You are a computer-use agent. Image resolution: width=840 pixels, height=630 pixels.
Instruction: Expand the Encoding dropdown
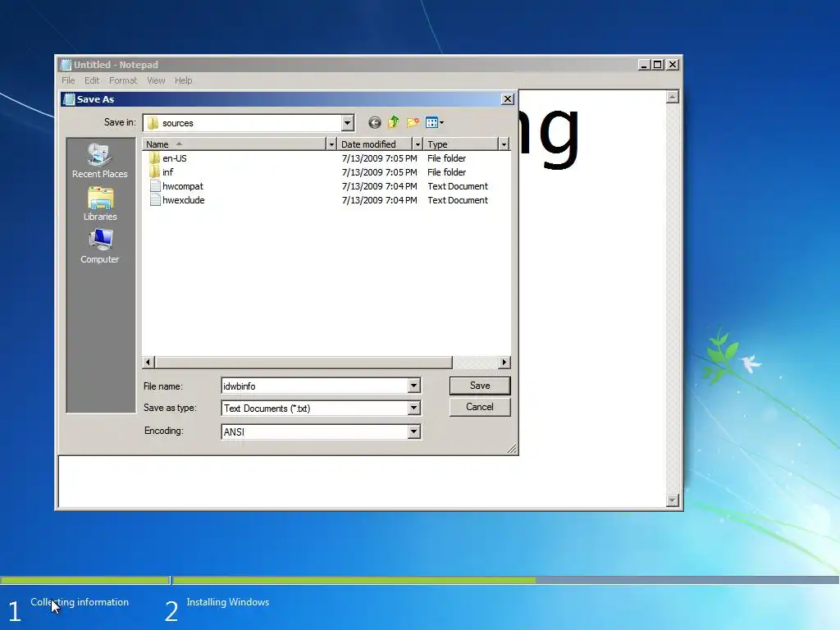click(x=413, y=431)
